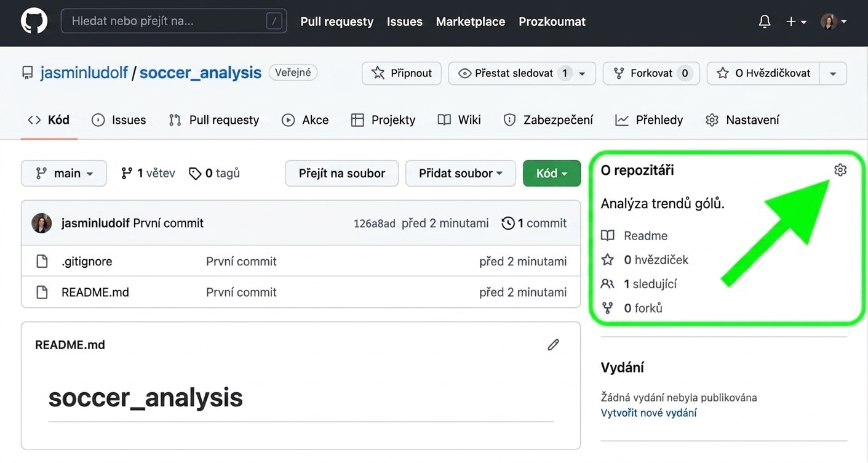Click the .gitignore file icon
The width and height of the screenshot is (868, 463).
(x=42, y=261)
